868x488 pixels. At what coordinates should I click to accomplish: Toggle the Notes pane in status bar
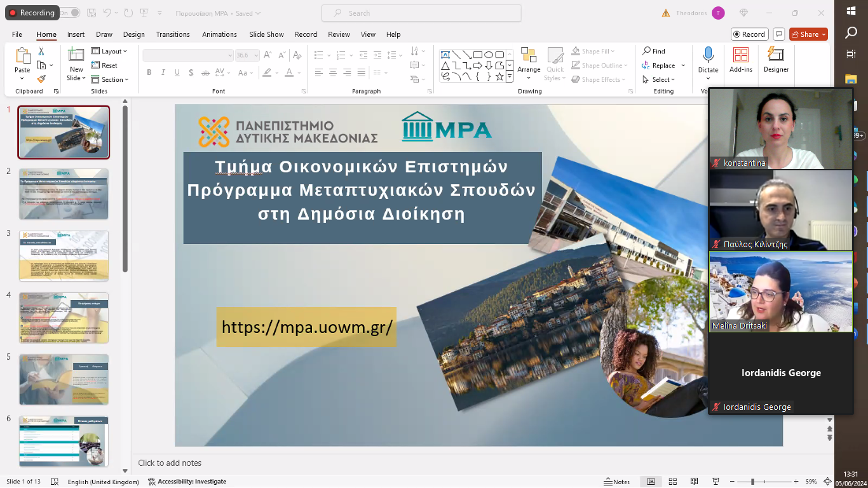617,482
